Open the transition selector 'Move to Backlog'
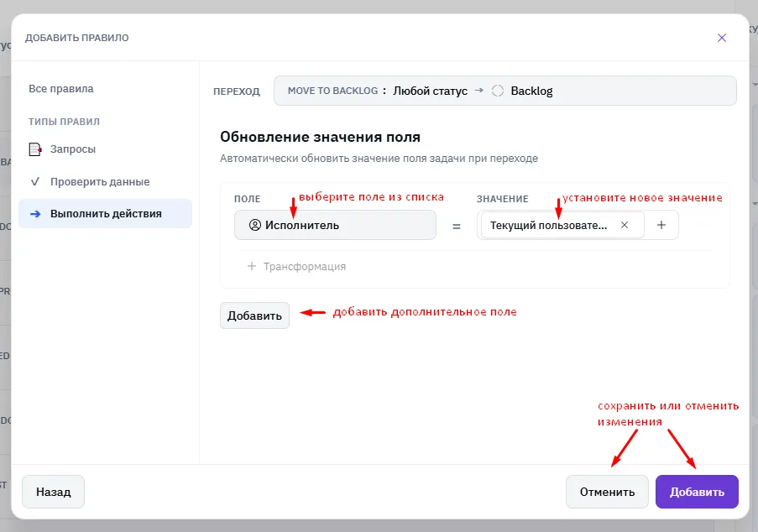This screenshot has height=532, width=758. pyautogui.click(x=504, y=91)
